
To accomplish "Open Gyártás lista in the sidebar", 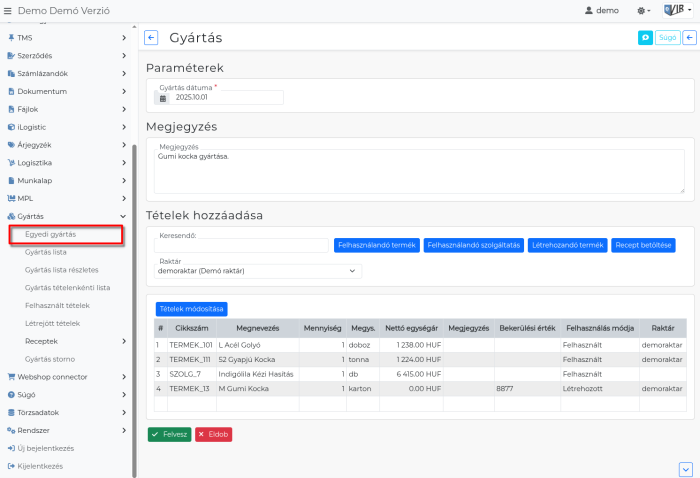I will 46,252.
